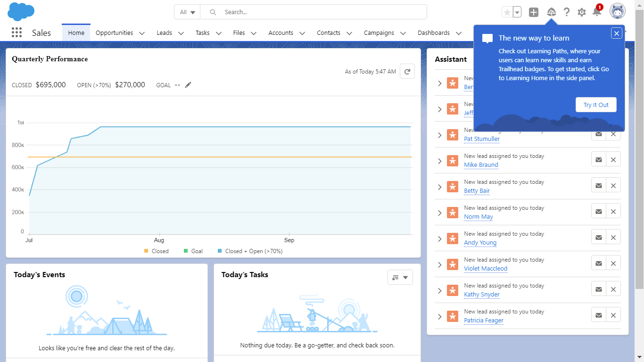Image resolution: width=644 pixels, height=362 pixels.
Task: Expand the Accounts tab chevron menu
Action: 302,33
